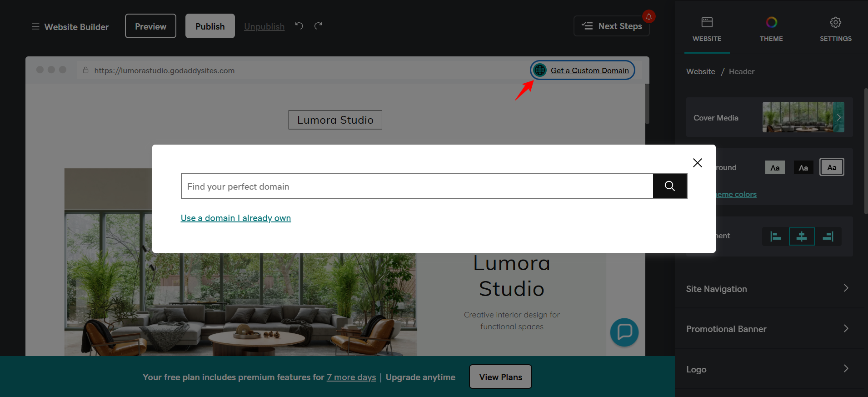Switch to the SETTINGS tab
Viewport: 868px width, 397px height.
coord(836,29)
